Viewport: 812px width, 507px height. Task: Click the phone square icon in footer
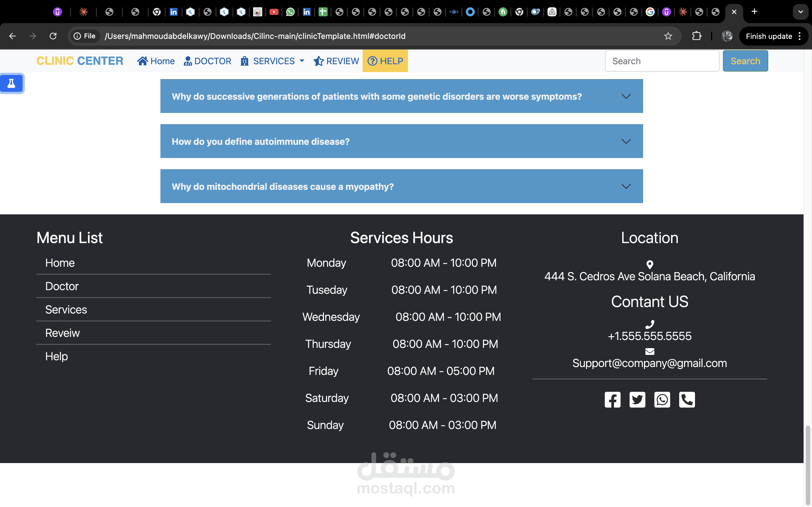(687, 400)
